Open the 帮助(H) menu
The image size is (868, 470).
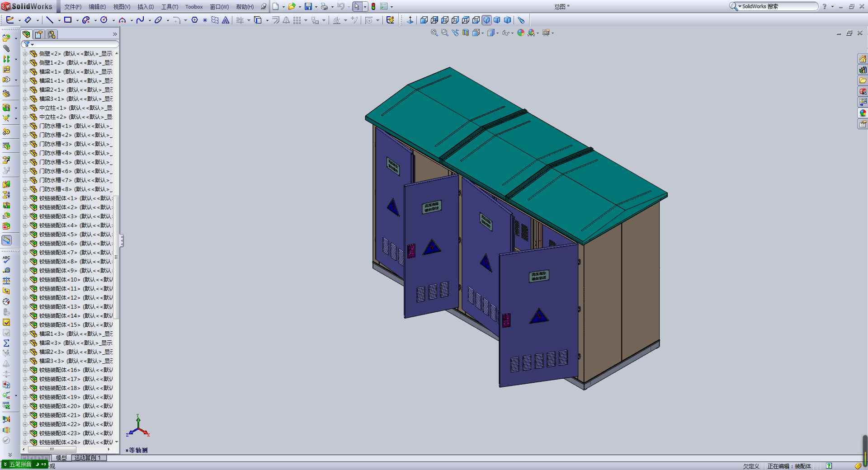click(245, 7)
